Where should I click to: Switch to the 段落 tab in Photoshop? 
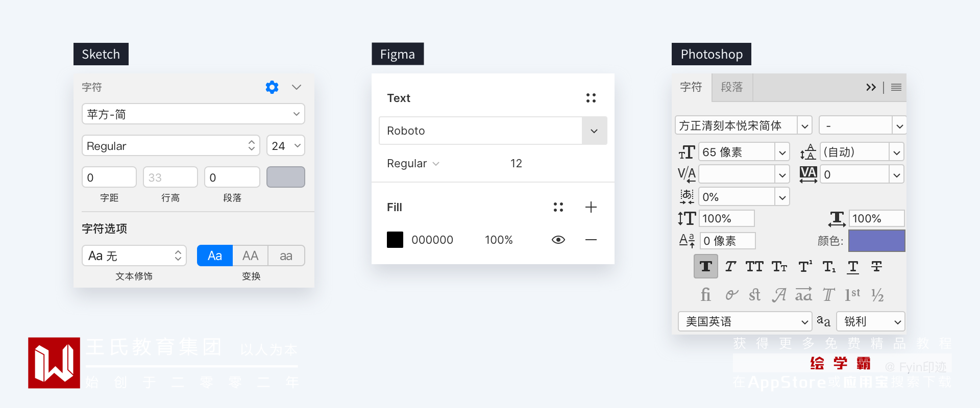click(731, 87)
